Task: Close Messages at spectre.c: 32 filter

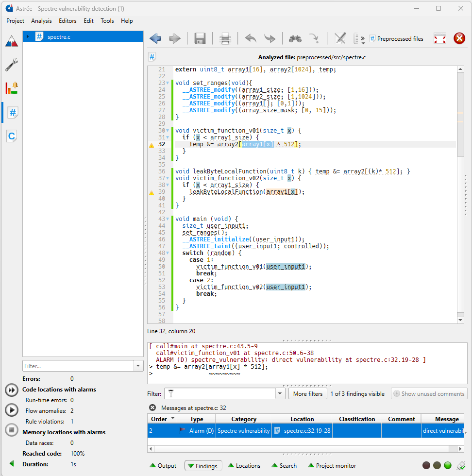Action: point(152,408)
